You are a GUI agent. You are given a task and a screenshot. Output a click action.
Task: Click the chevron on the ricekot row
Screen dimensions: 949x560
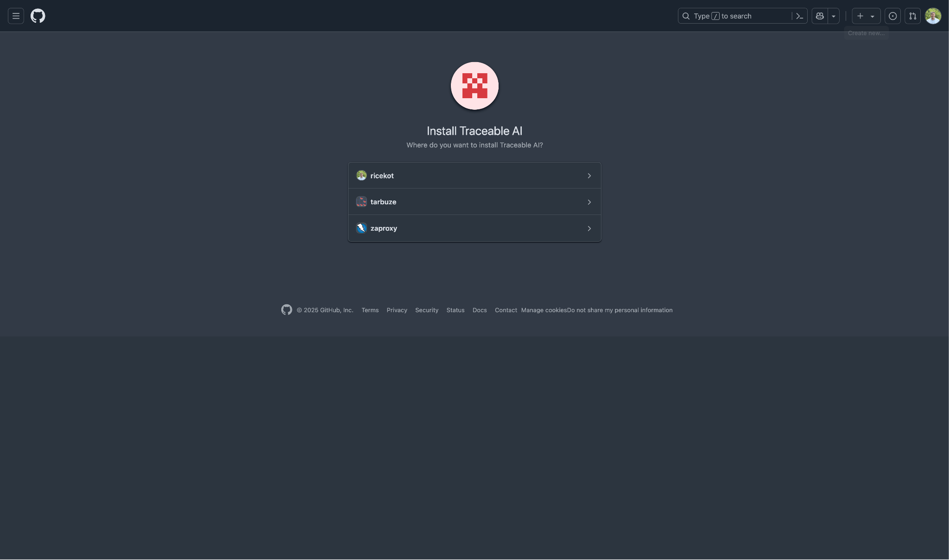589,176
